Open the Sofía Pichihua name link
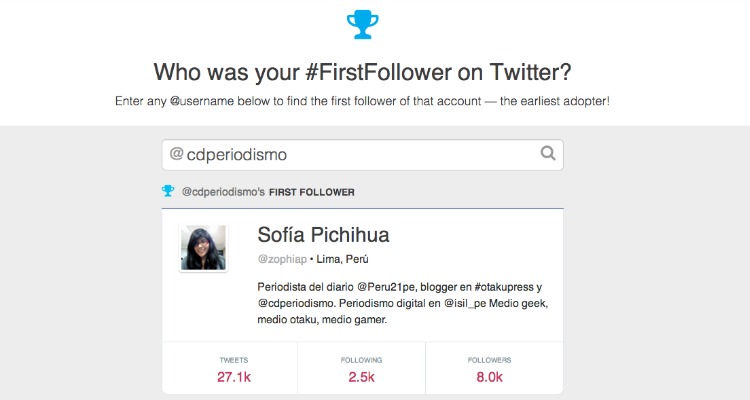This screenshot has height=400, width=750. pyautogui.click(x=323, y=234)
